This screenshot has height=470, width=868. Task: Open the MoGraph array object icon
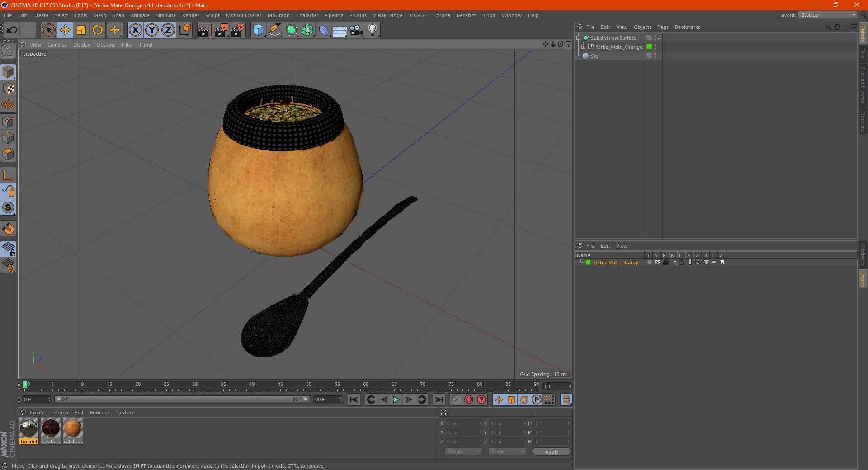pyautogui.click(x=307, y=30)
